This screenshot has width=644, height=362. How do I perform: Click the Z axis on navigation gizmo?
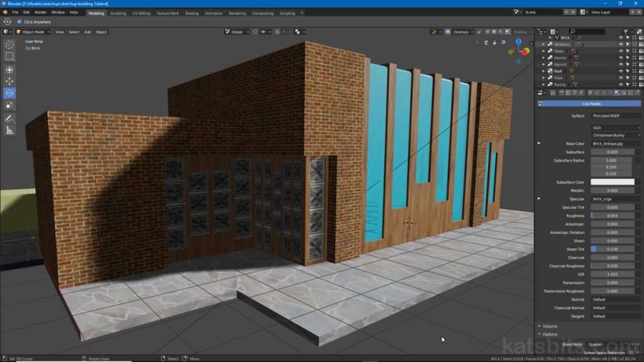(518, 41)
